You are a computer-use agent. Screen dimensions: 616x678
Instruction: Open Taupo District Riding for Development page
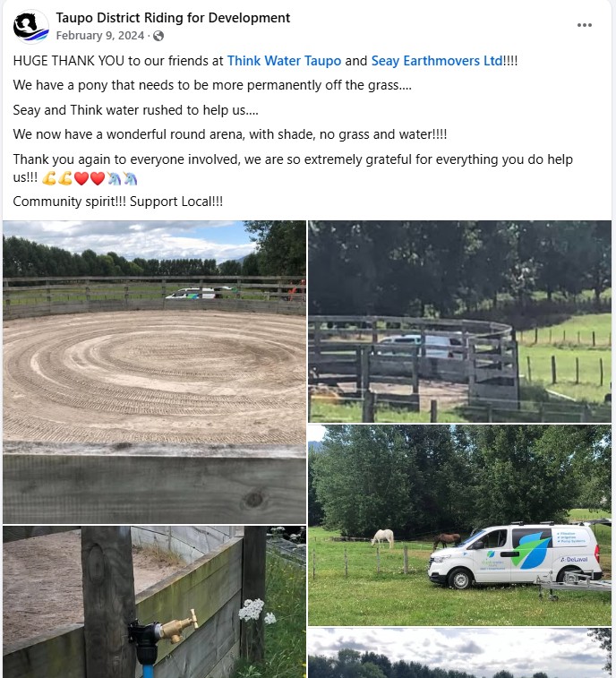[173, 18]
